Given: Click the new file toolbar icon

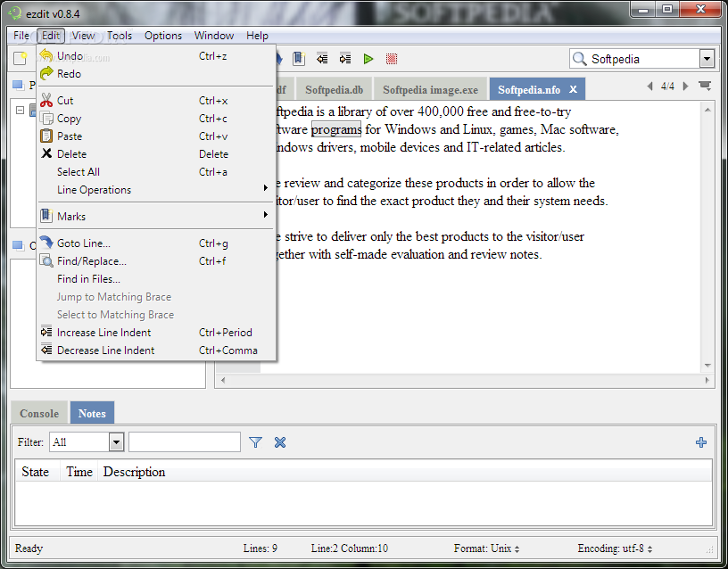Looking at the screenshot, I should pos(20,59).
